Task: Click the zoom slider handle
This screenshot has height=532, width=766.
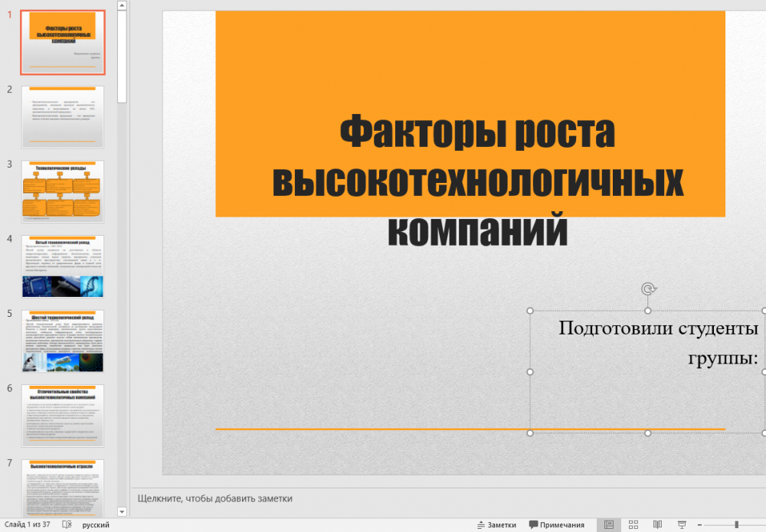Action: click(x=736, y=524)
